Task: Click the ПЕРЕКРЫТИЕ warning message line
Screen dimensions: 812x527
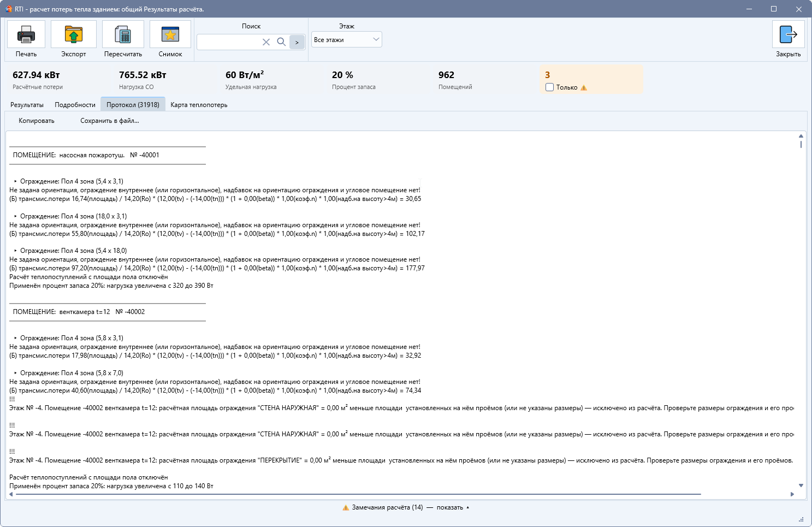Action: click(401, 460)
